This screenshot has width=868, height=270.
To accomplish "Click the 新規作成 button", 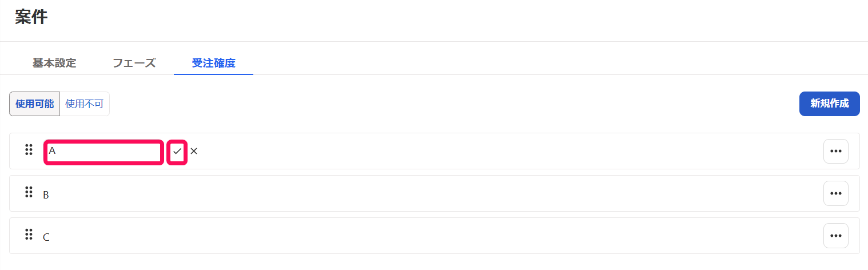I will pos(829,104).
